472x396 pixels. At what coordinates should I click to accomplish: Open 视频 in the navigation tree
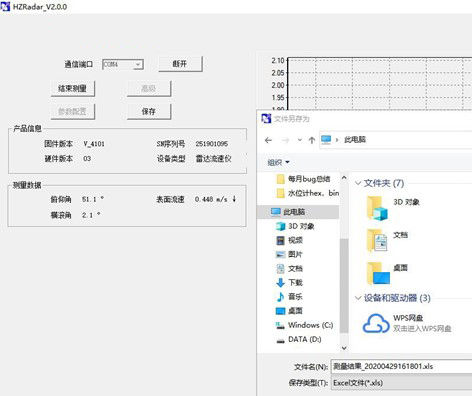coord(289,240)
